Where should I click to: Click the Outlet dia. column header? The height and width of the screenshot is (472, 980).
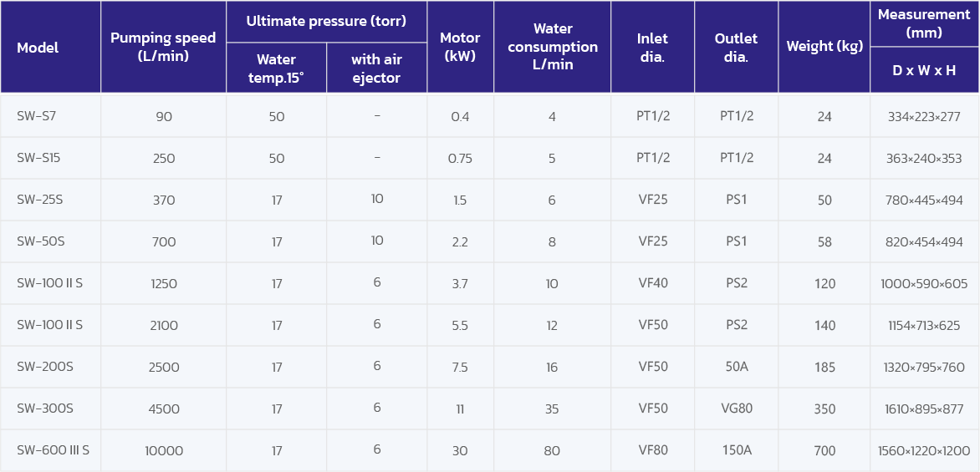736,47
